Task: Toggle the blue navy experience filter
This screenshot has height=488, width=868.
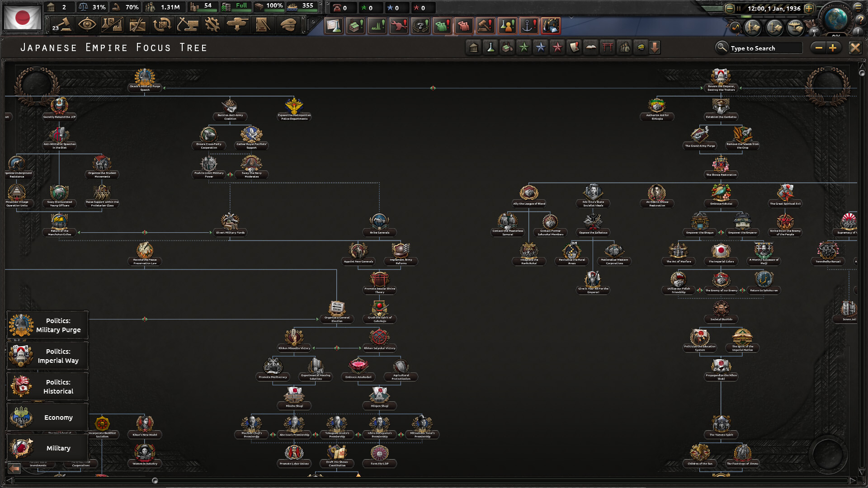Action: (x=541, y=47)
